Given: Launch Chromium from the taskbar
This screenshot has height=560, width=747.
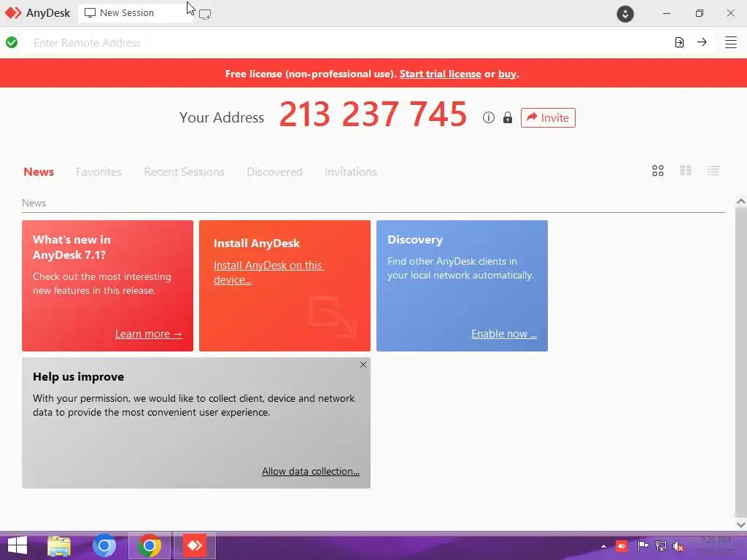Looking at the screenshot, I should (104, 545).
